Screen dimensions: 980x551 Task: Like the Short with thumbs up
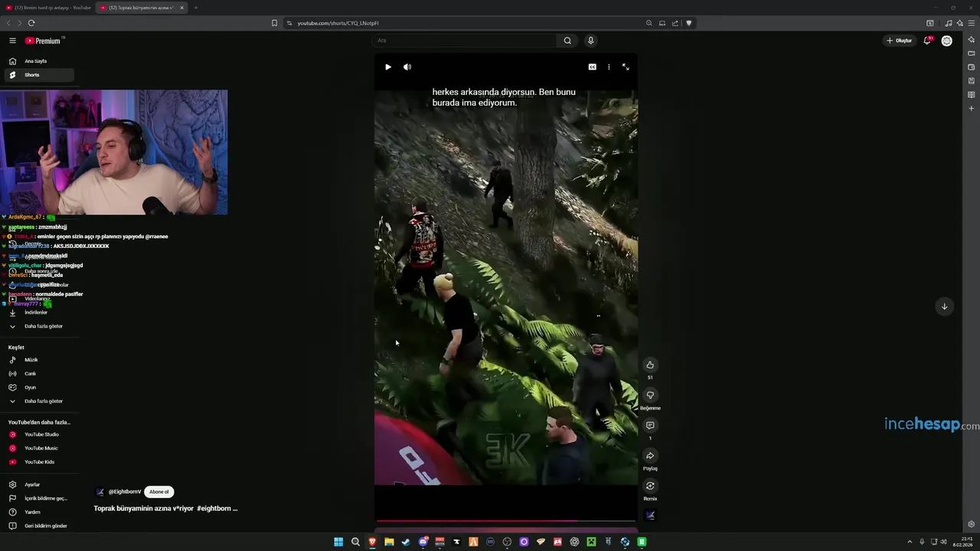tap(650, 365)
